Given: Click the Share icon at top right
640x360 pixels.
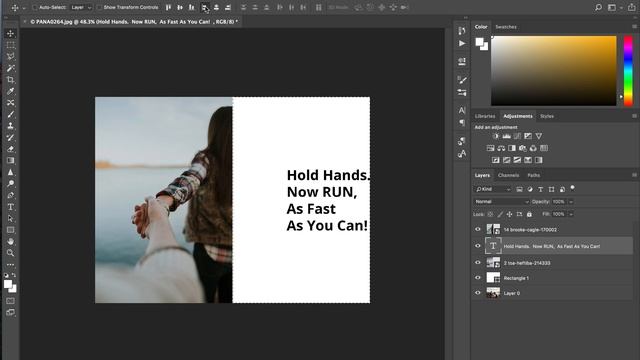Looking at the screenshot, I should point(631,7).
